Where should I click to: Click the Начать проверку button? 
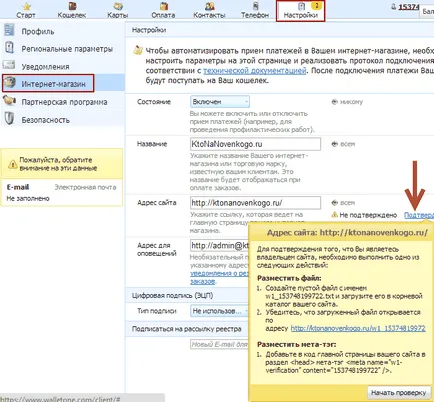point(399,393)
